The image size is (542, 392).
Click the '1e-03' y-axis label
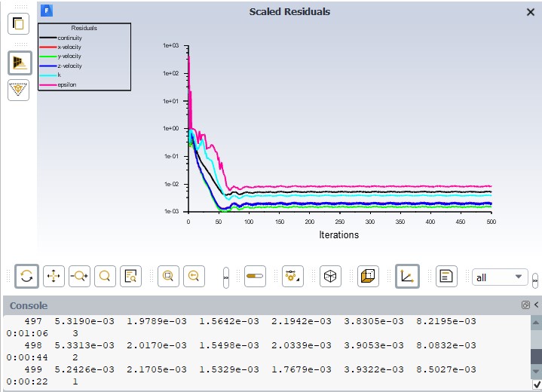point(171,211)
